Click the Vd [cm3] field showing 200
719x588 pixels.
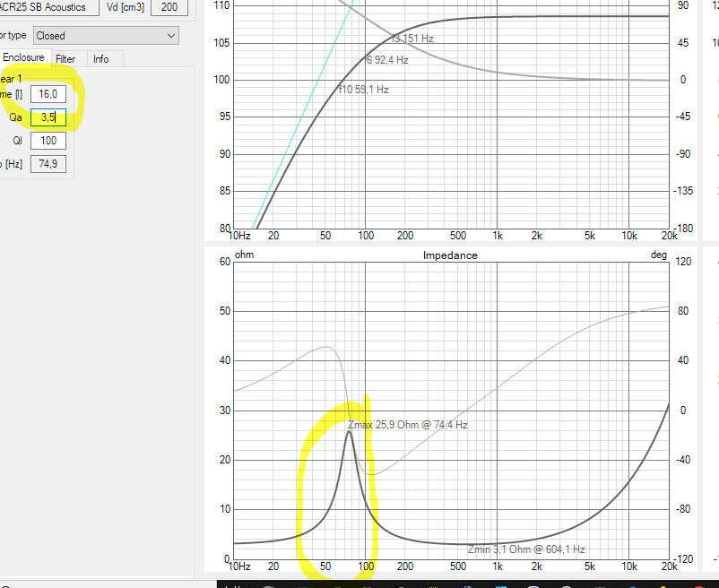pyautogui.click(x=169, y=7)
